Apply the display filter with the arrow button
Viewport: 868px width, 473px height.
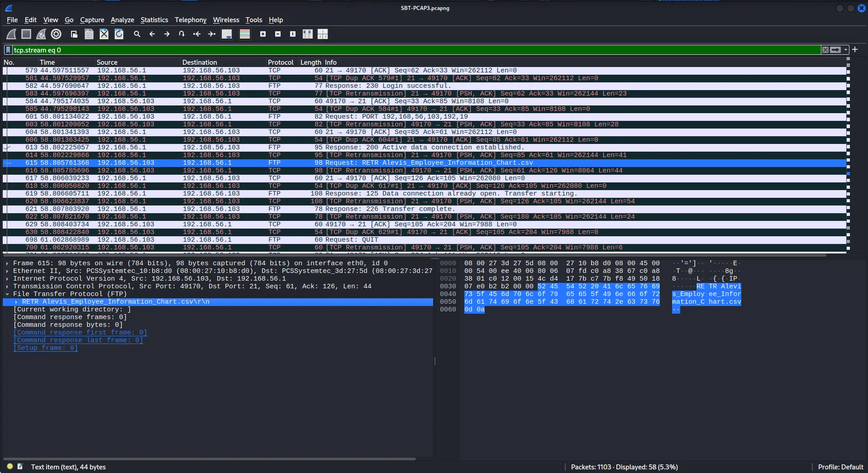coord(835,50)
